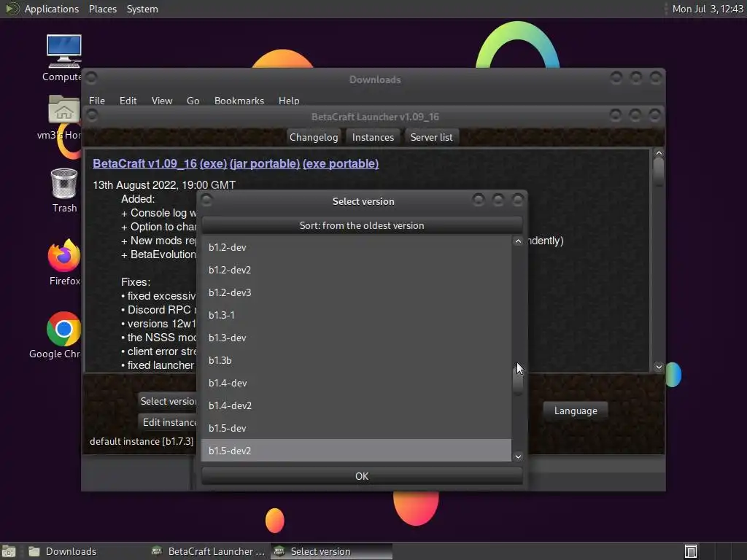The width and height of the screenshot is (747, 560).
Task: Click the default instance [b1.7.3] label
Action: (x=142, y=441)
